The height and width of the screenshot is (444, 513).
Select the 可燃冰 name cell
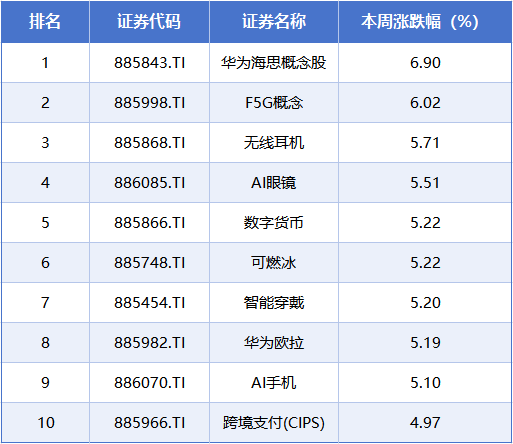pyautogui.click(x=274, y=263)
